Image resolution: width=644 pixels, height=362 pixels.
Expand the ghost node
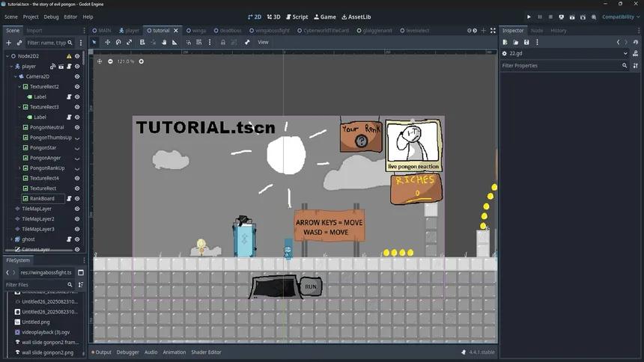[11, 239]
